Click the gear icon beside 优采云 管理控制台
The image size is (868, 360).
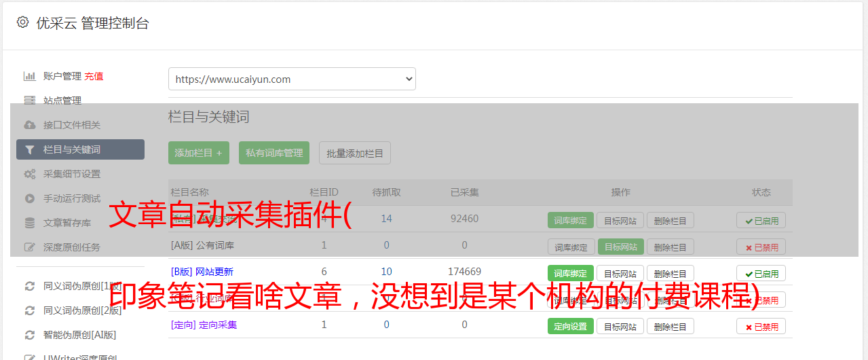click(x=23, y=22)
